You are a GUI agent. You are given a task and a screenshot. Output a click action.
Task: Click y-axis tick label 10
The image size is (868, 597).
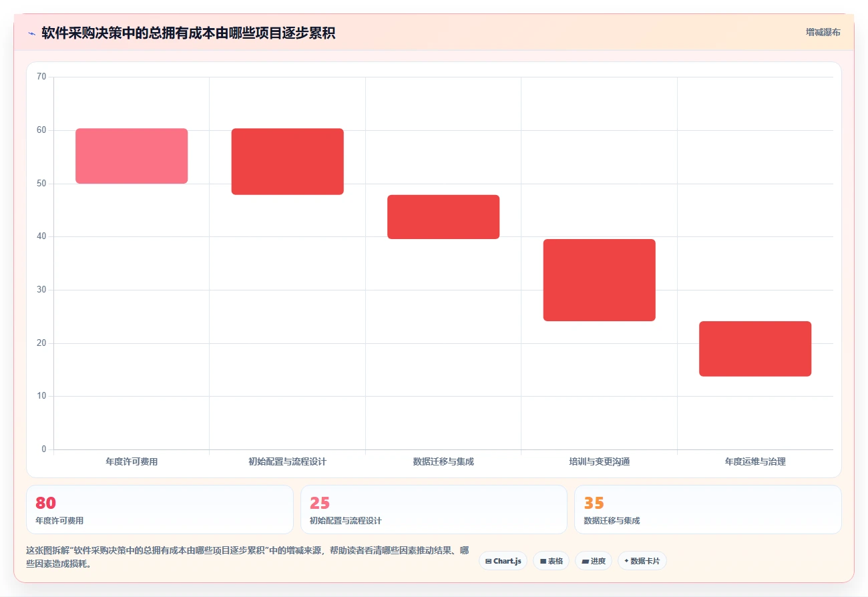point(41,396)
